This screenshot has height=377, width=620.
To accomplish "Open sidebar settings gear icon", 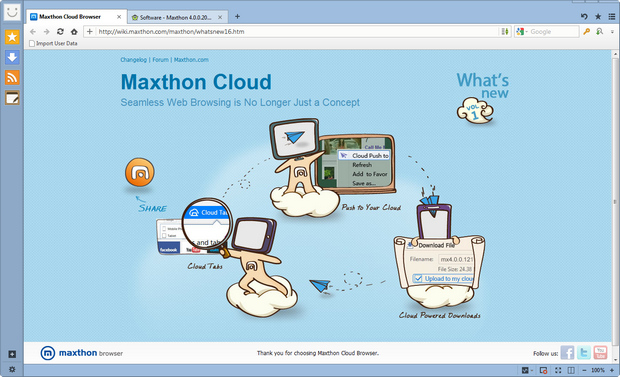I will click(x=12, y=369).
